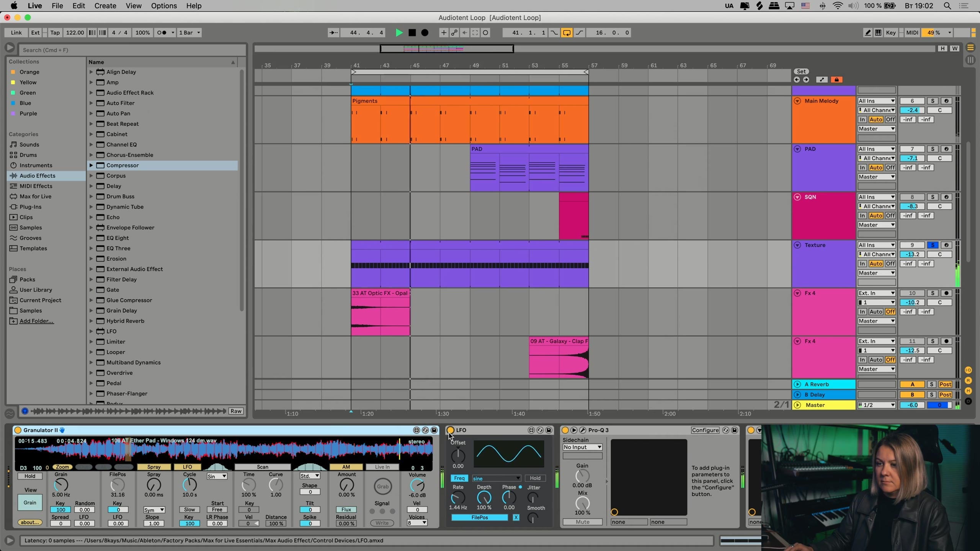
Task: Click the Stop button in transport
Action: (x=412, y=33)
